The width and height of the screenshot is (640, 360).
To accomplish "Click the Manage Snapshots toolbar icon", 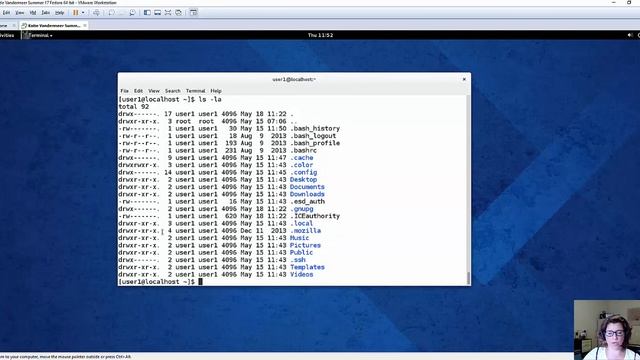I will click(132, 13).
